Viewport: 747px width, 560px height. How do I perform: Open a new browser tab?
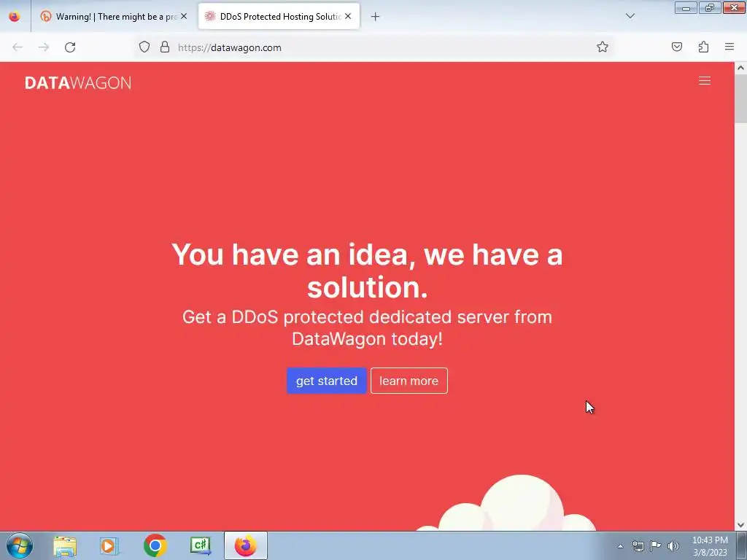(376, 17)
